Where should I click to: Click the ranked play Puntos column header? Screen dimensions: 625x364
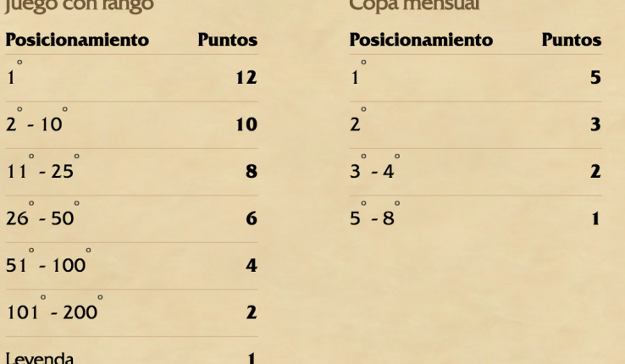[x=227, y=40]
